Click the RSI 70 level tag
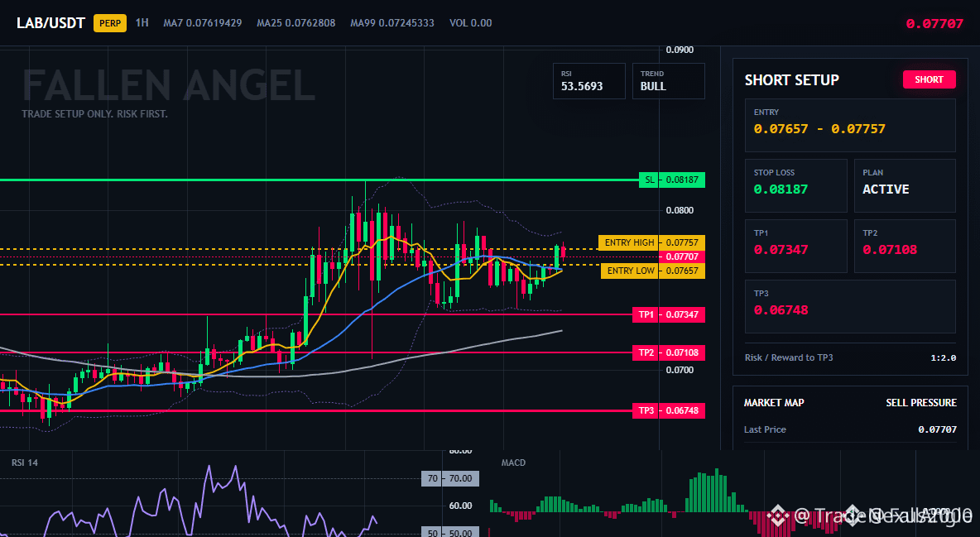This screenshot has width=980, height=537. coord(450,479)
